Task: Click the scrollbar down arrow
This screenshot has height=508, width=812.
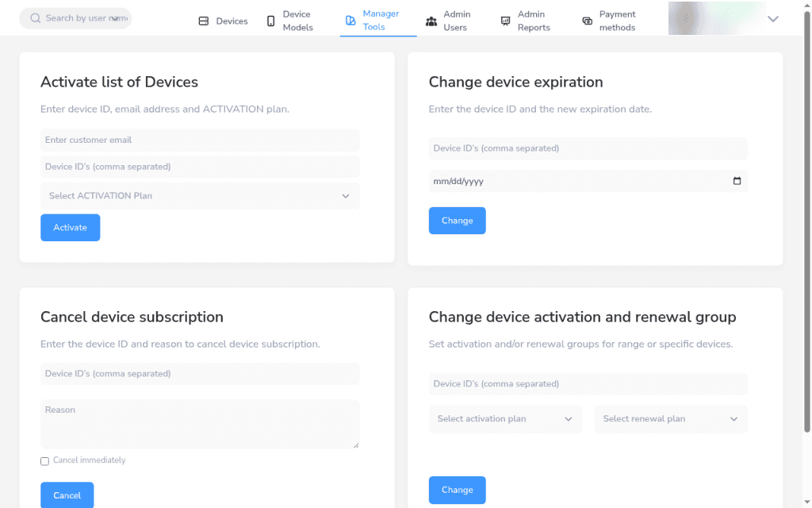Action: click(806, 502)
